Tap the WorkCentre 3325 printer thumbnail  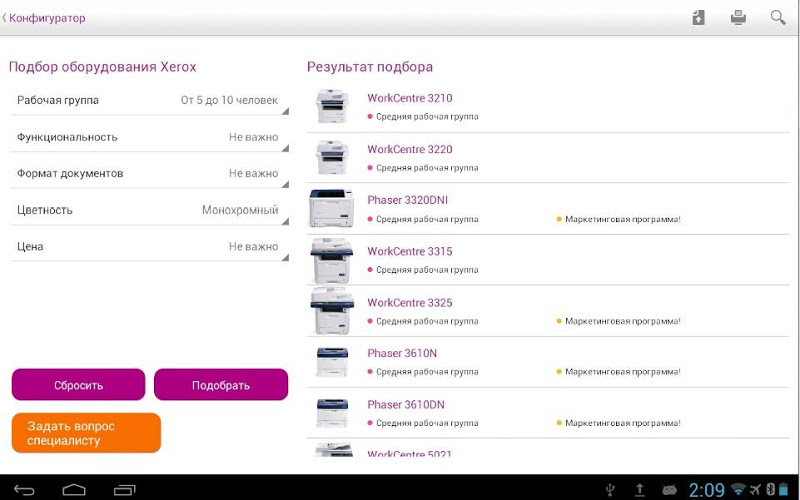pyautogui.click(x=332, y=311)
